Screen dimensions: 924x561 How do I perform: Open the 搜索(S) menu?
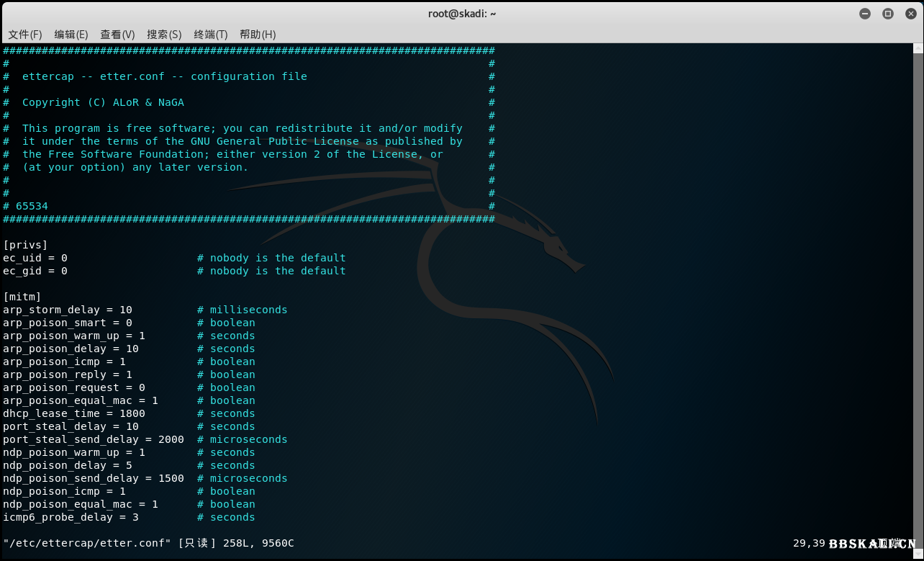click(164, 35)
